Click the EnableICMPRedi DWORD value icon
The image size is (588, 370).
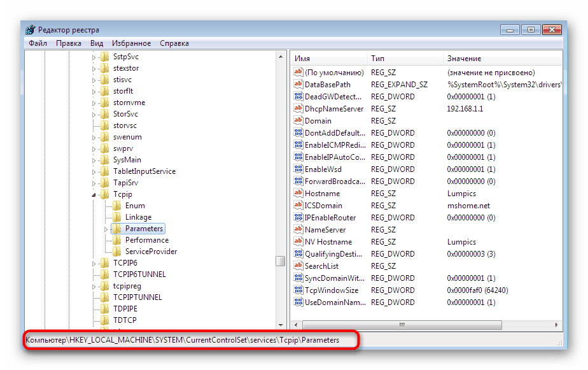(x=298, y=145)
